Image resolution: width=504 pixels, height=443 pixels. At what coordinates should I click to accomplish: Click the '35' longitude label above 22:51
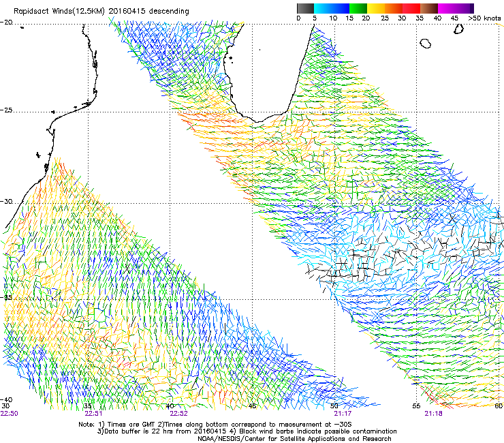[x=88, y=406]
